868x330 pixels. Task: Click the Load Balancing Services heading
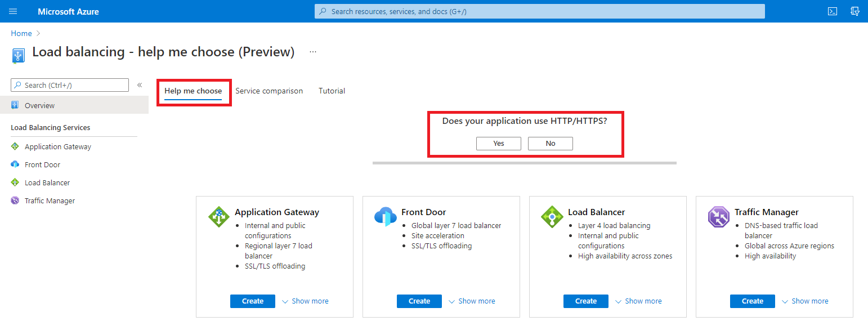pos(51,128)
